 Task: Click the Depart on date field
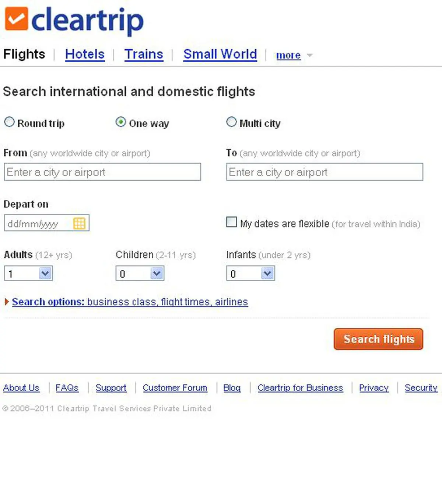(x=46, y=223)
